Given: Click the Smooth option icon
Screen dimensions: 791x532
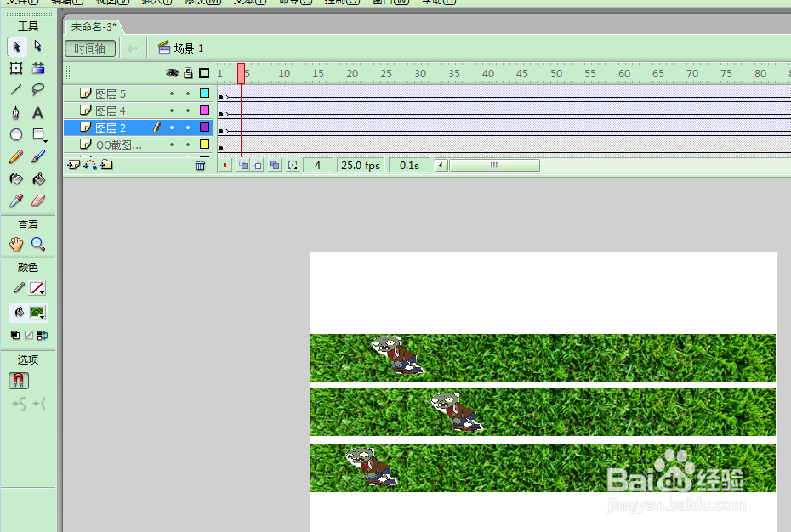Looking at the screenshot, I should tap(19, 404).
